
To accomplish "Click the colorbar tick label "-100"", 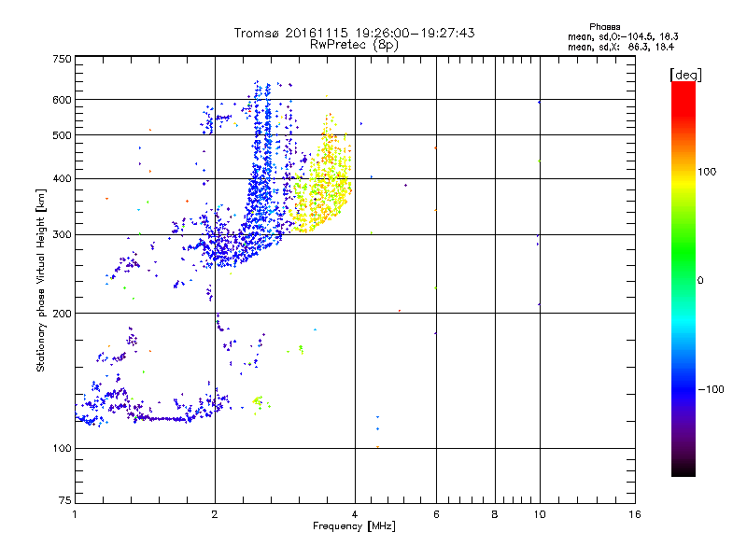I will coord(711,389).
